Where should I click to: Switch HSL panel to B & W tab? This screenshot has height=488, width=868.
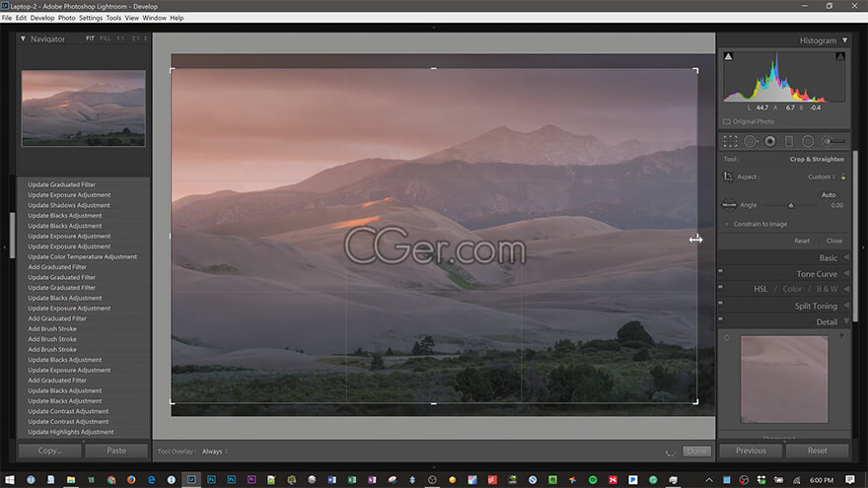(827, 289)
